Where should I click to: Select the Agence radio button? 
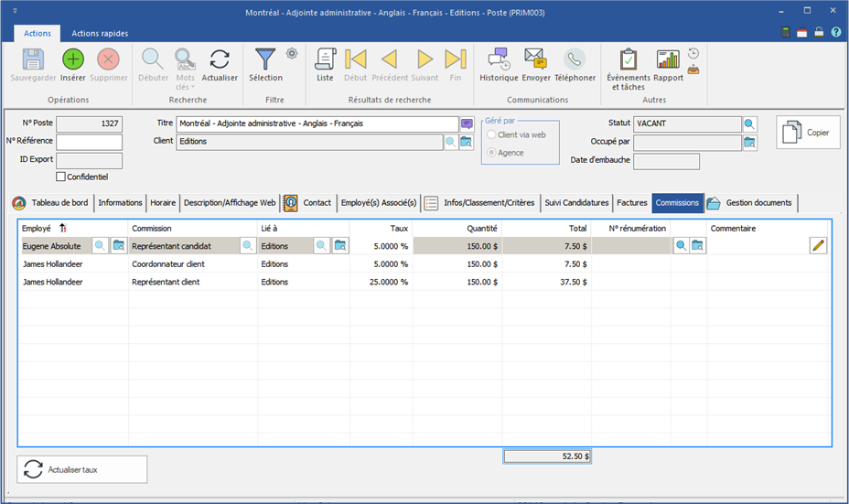coord(492,153)
